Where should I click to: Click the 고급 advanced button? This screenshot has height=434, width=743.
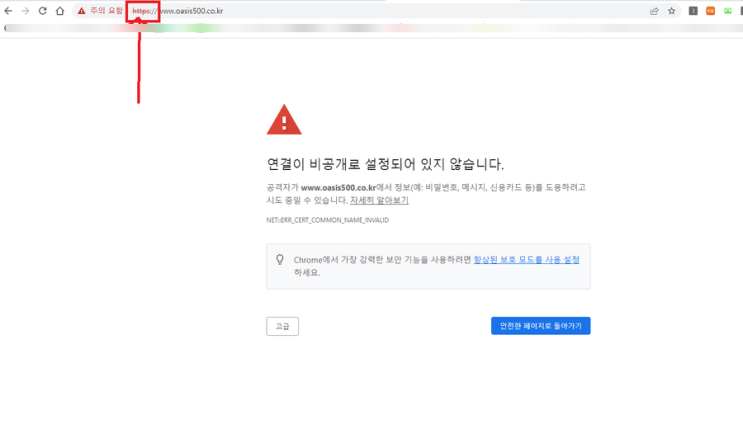[282, 326]
